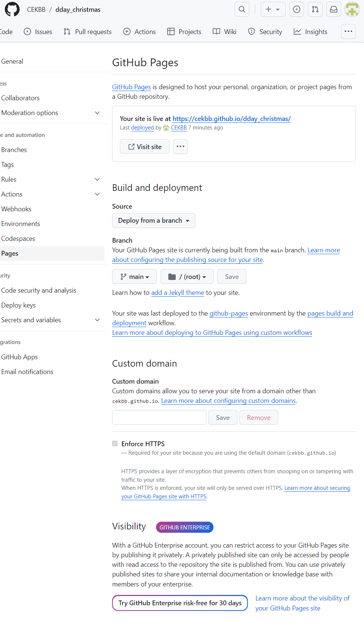Open the search magnifier icon
364x626 pixels.
pyautogui.click(x=242, y=9)
